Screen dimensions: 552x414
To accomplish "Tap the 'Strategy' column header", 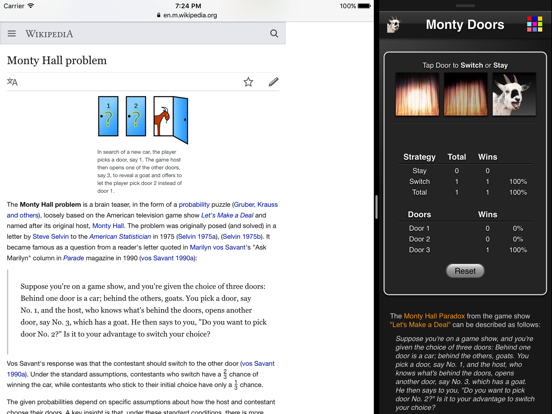I will point(419,157).
